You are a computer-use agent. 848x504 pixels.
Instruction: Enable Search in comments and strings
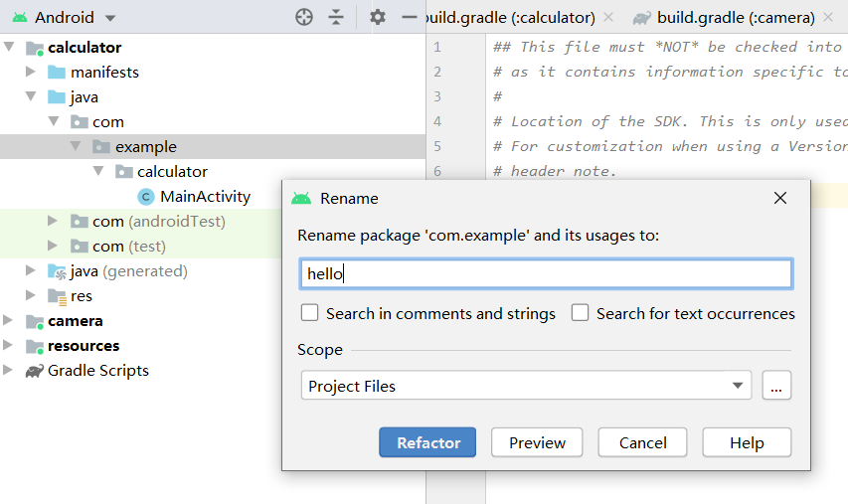point(310,313)
